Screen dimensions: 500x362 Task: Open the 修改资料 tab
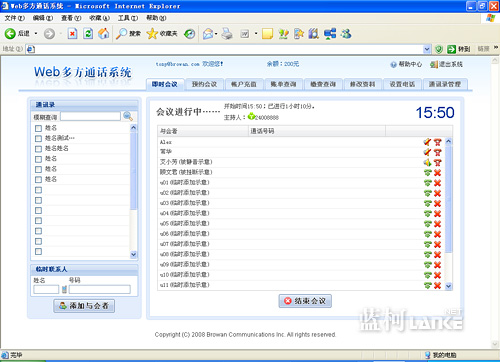(362, 84)
